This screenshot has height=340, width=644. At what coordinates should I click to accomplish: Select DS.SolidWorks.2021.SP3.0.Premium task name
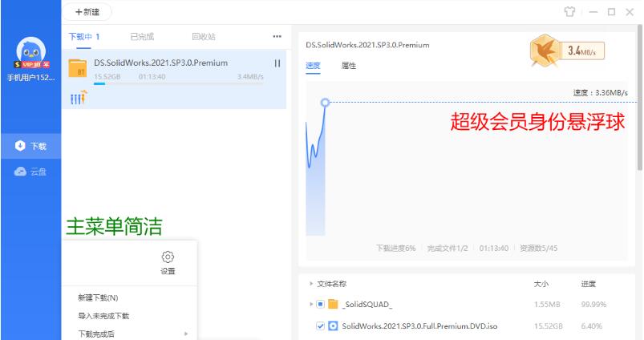pyautogui.click(x=160, y=63)
